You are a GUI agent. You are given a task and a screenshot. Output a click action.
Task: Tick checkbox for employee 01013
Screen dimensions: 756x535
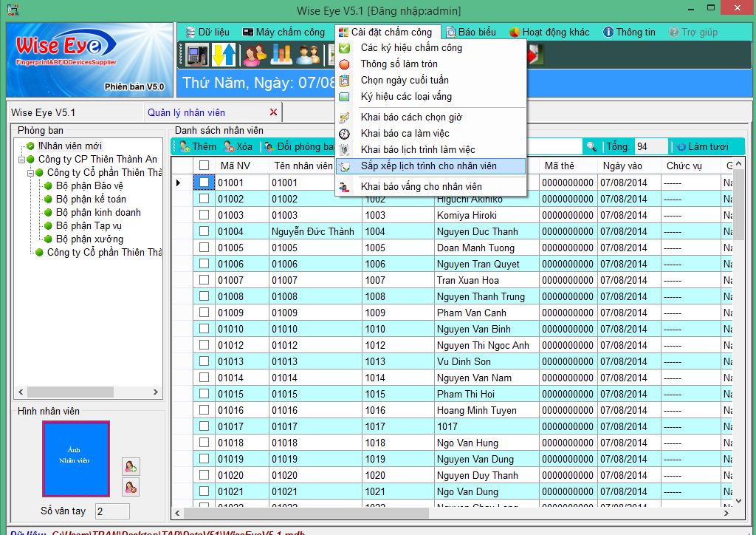(204, 361)
